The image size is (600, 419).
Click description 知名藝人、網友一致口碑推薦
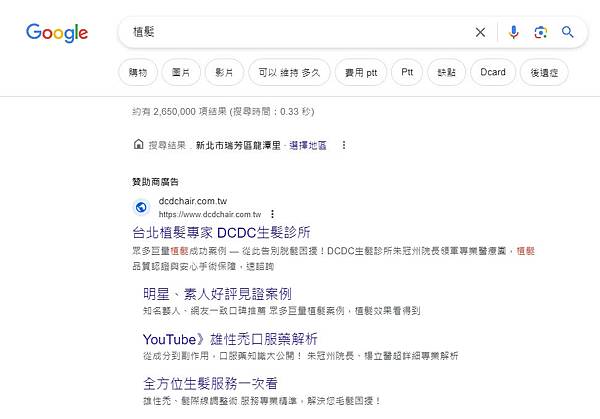282,310
